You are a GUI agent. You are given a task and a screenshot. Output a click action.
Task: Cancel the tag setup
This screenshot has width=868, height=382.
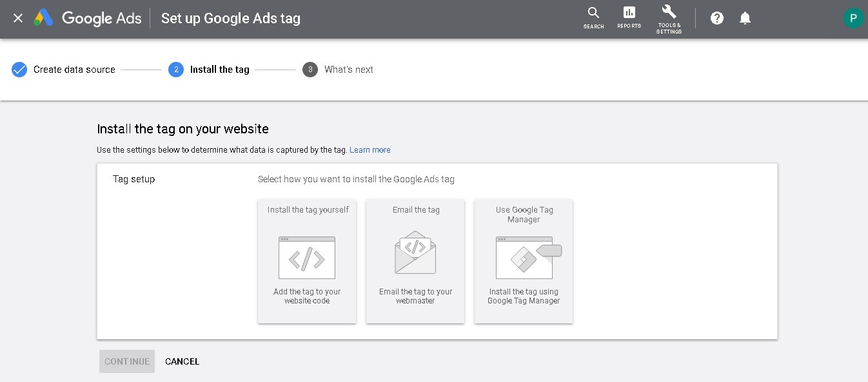coord(182,361)
